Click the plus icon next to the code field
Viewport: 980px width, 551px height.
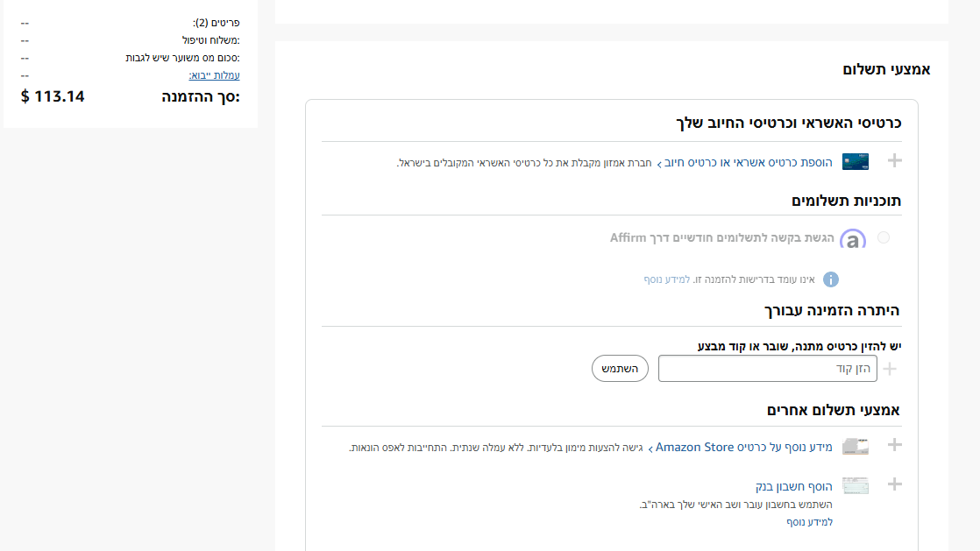890,369
